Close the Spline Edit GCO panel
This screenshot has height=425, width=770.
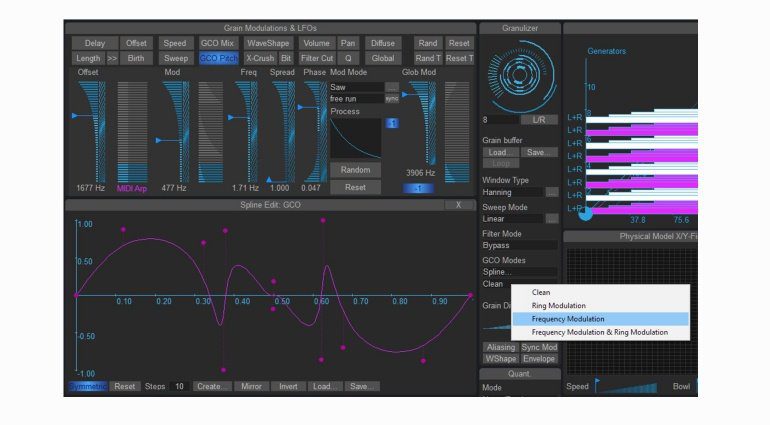pyautogui.click(x=459, y=205)
